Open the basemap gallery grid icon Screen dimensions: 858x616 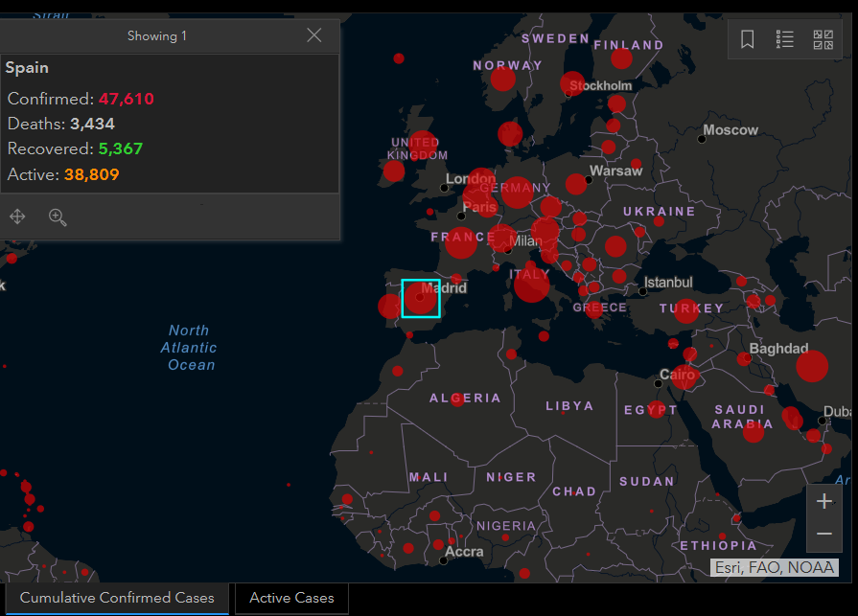click(x=823, y=39)
